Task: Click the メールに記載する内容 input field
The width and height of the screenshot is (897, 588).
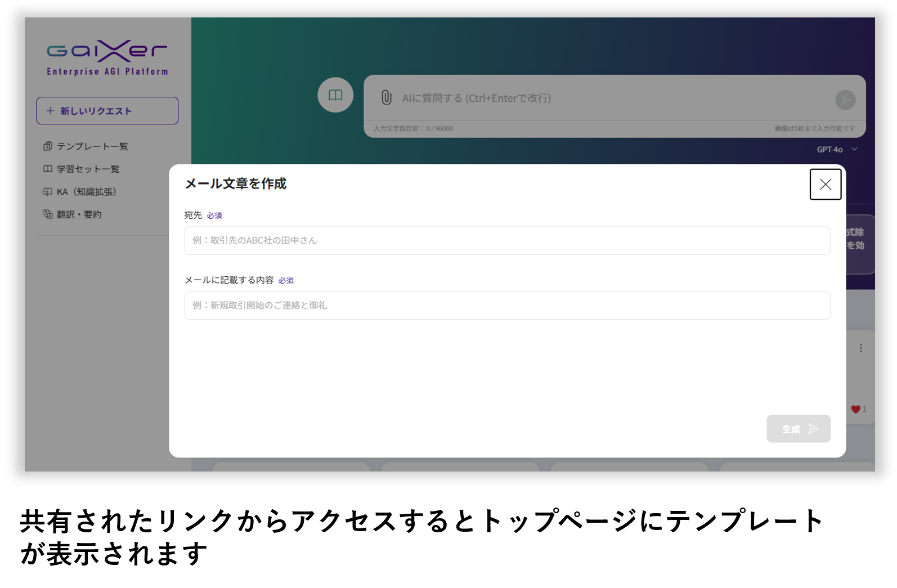Action: (507, 306)
